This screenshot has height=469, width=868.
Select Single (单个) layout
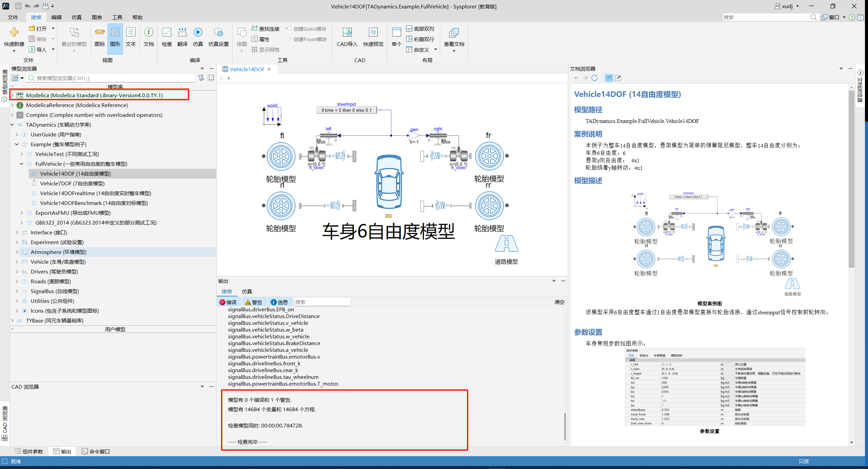(x=397, y=37)
